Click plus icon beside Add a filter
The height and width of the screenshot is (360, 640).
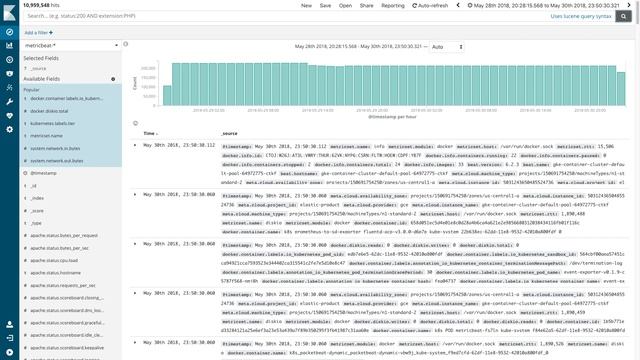point(51,33)
